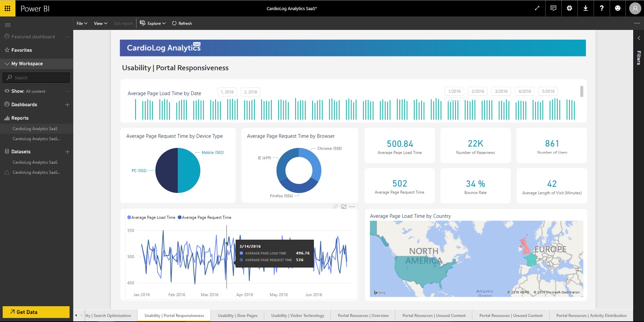Click Average Page Request Time legend marker
The width and height of the screenshot is (644, 322).
[179, 217]
